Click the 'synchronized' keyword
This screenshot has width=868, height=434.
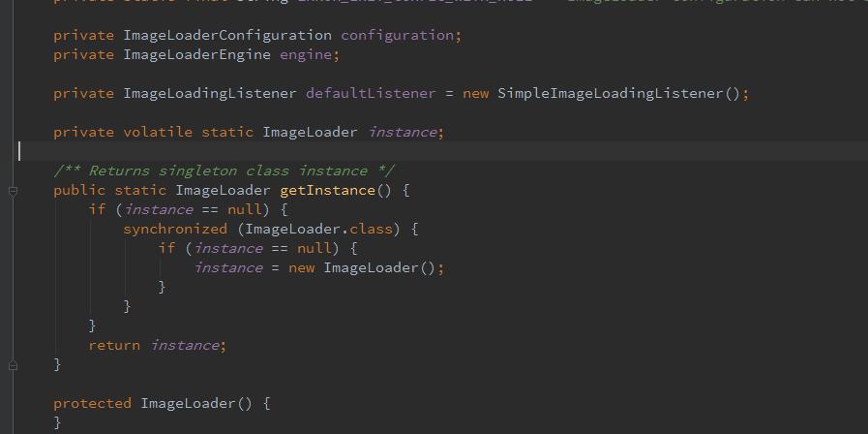pyautogui.click(x=175, y=229)
